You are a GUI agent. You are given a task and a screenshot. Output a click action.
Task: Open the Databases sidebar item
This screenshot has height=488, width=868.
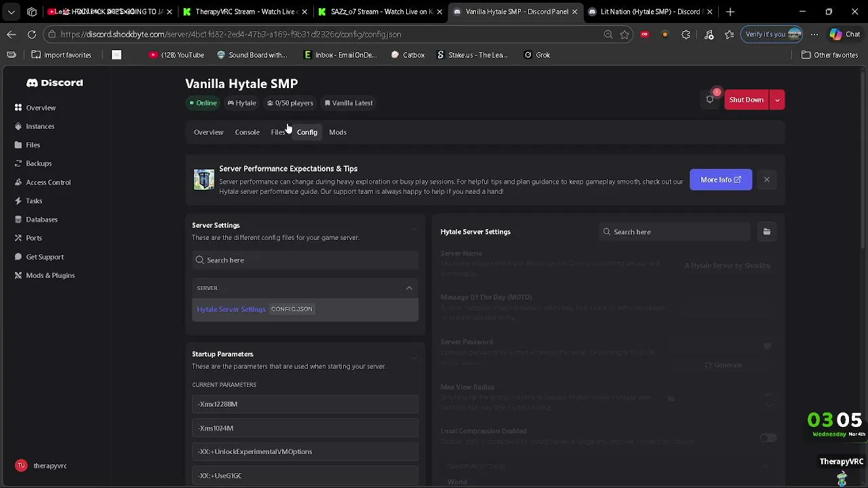tap(41, 220)
